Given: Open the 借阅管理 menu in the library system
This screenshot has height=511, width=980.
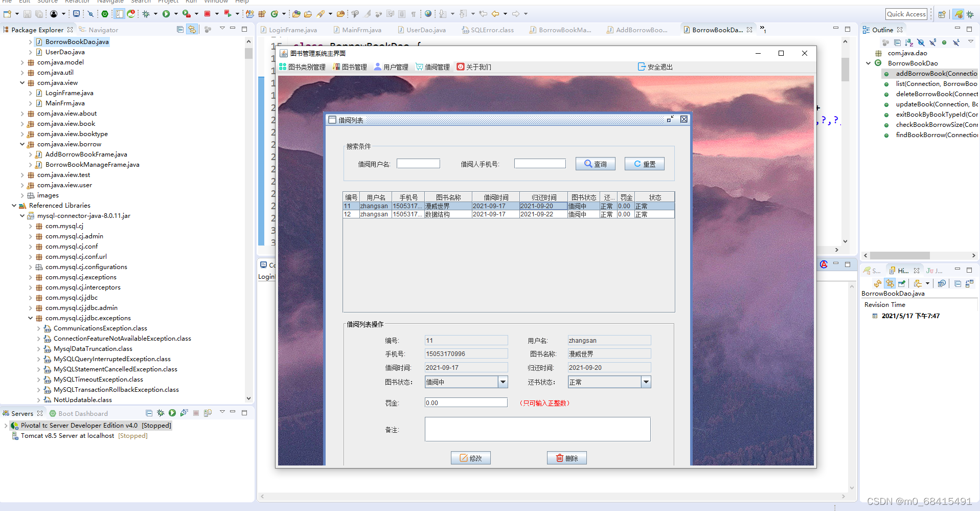Looking at the screenshot, I should [432, 66].
